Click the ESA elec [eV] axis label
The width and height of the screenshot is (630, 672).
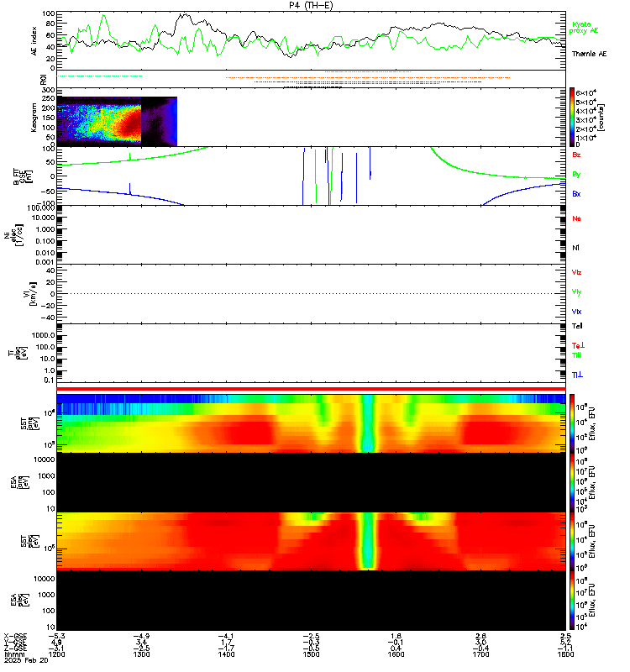[19, 601]
